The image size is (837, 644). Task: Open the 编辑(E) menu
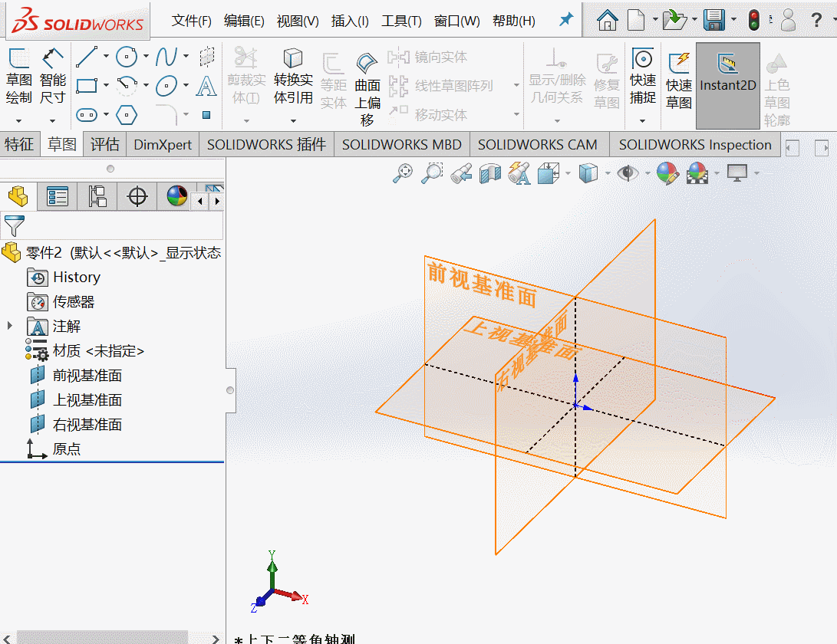click(244, 21)
